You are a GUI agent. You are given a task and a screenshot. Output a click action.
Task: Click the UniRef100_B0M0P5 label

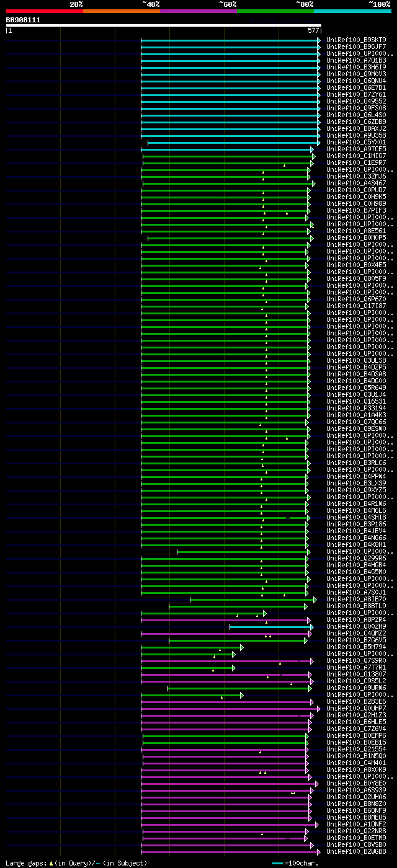click(x=356, y=237)
